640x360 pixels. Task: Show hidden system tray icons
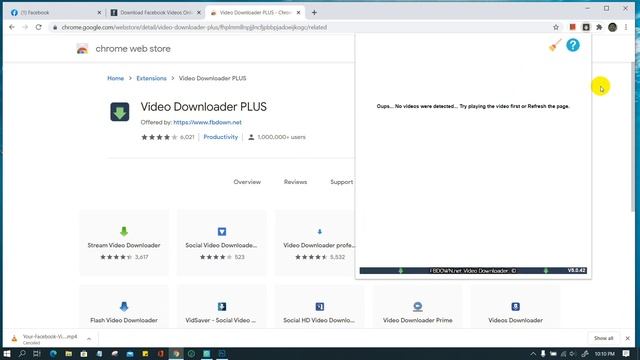pos(533,354)
